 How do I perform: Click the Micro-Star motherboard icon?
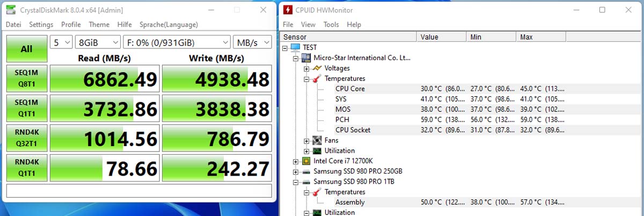tap(306, 57)
